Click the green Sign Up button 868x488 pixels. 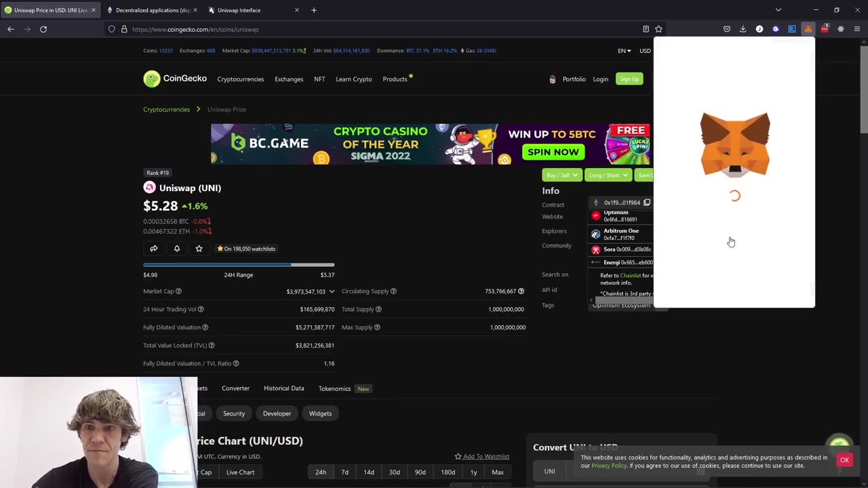pyautogui.click(x=629, y=79)
